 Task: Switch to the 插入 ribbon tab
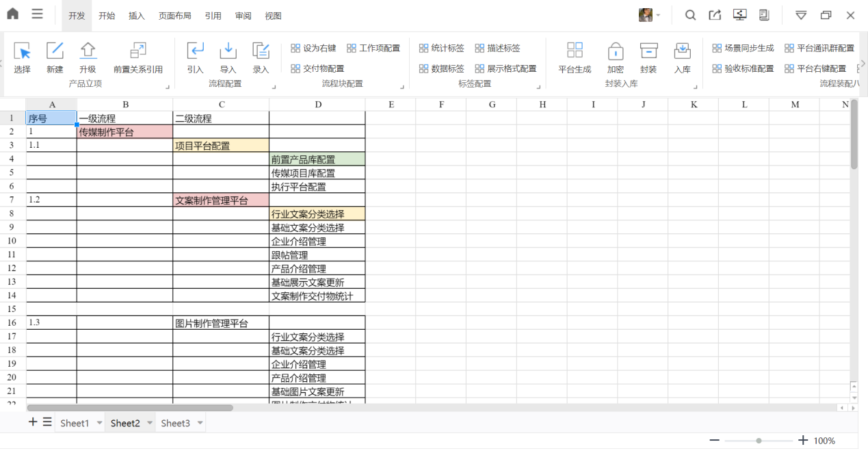[x=137, y=16]
